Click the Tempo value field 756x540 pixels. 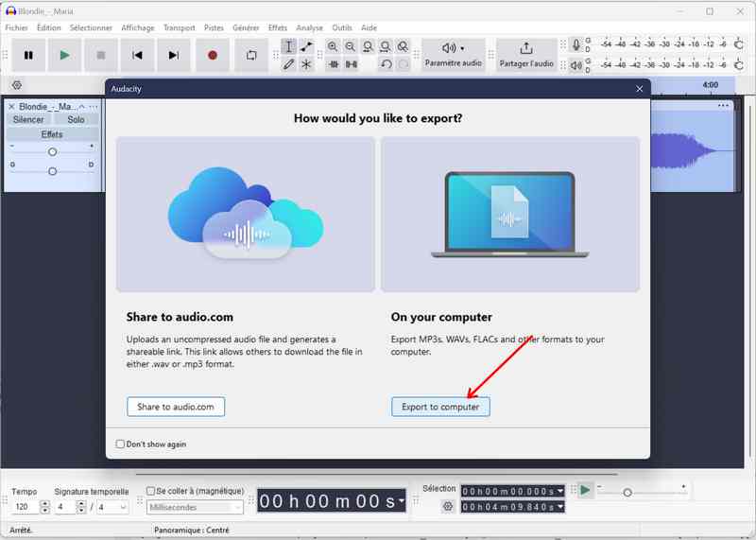point(26,507)
